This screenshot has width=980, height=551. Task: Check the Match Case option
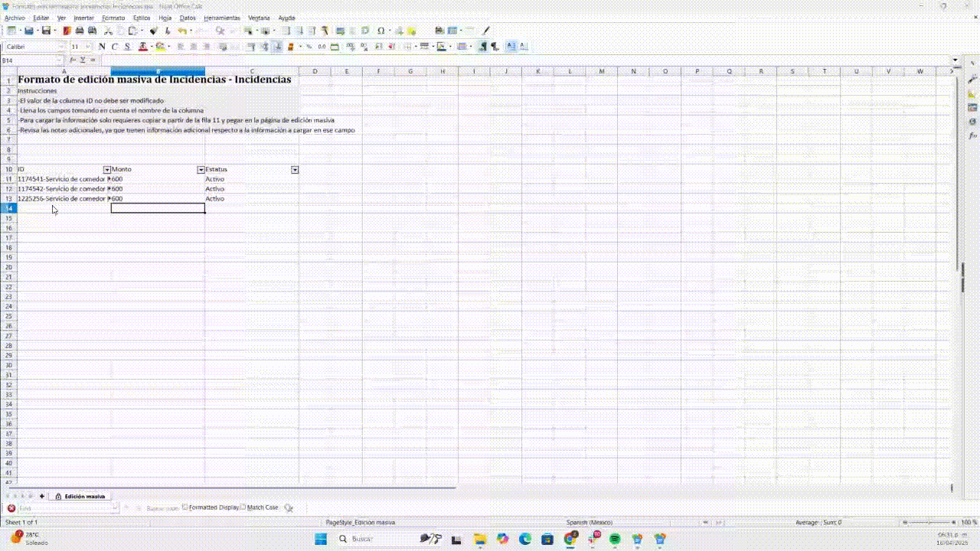[243, 507]
